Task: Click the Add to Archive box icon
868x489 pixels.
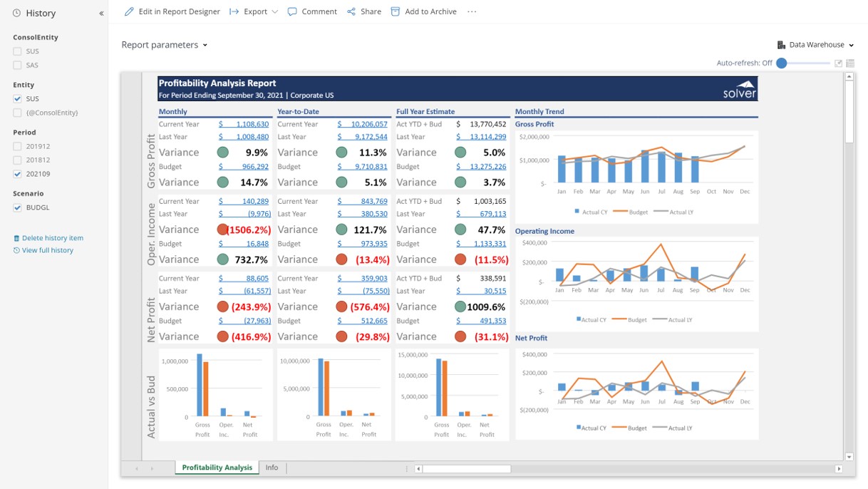Action: coord(396,11)
